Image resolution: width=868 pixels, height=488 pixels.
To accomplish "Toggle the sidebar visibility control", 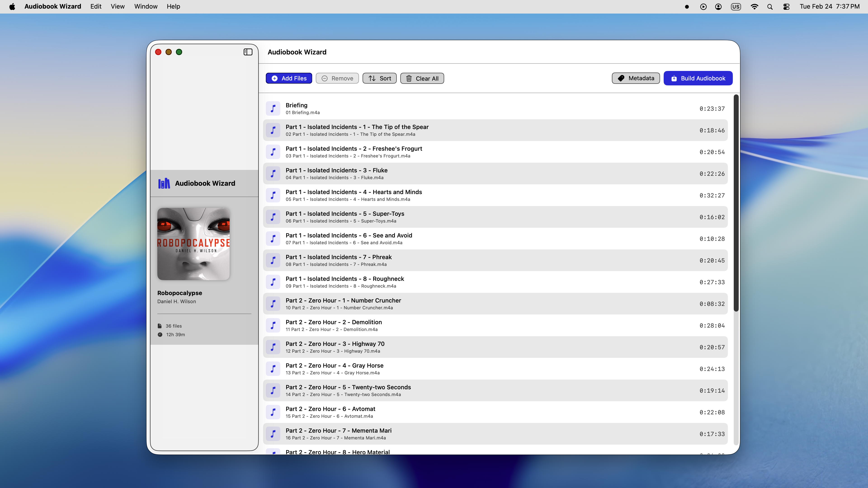I will tap(248, 52).
